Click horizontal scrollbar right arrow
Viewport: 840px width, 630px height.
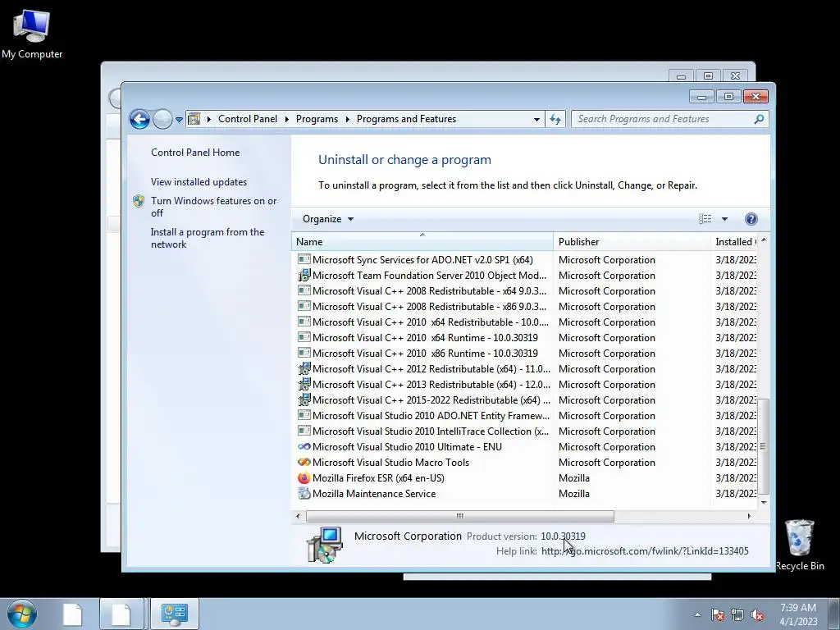(x=749, y=516)
